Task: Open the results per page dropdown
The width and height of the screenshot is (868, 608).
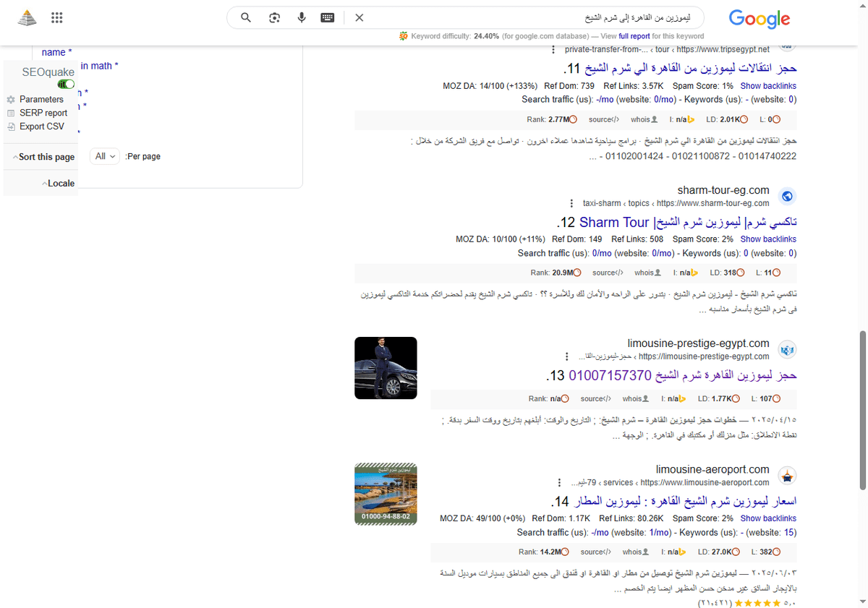Action: pos(104,155)
